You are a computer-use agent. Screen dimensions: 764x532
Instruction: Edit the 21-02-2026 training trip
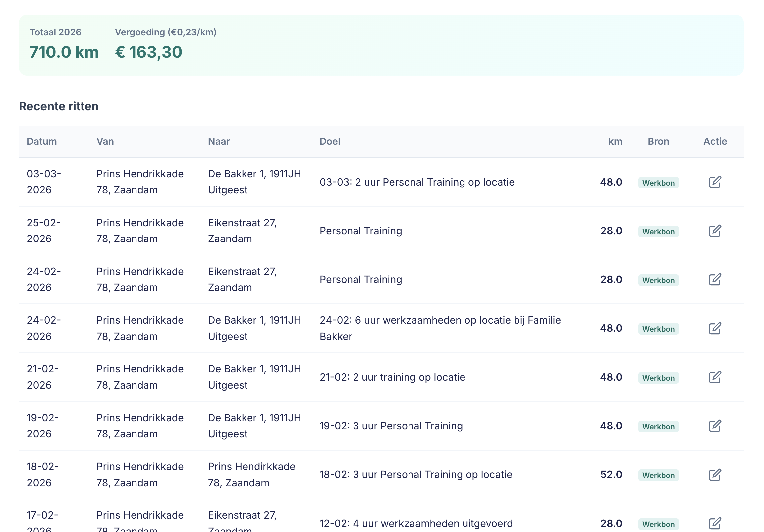click(x=715, y=377)
